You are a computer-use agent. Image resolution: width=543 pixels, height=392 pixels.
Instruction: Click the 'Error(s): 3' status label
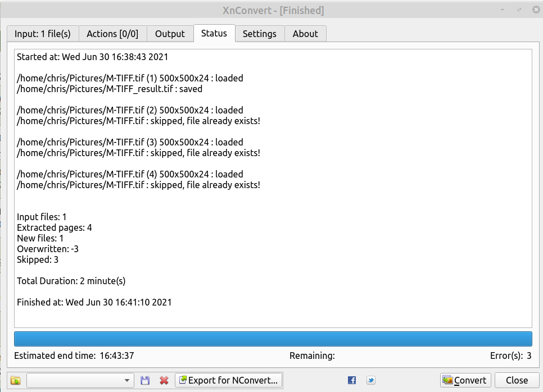tap(510, 355)
